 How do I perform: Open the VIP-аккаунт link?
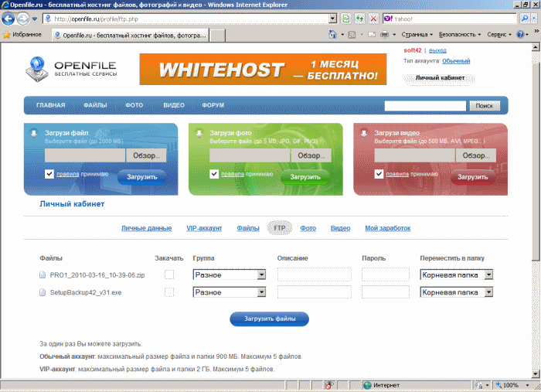[x=204, y=228]
